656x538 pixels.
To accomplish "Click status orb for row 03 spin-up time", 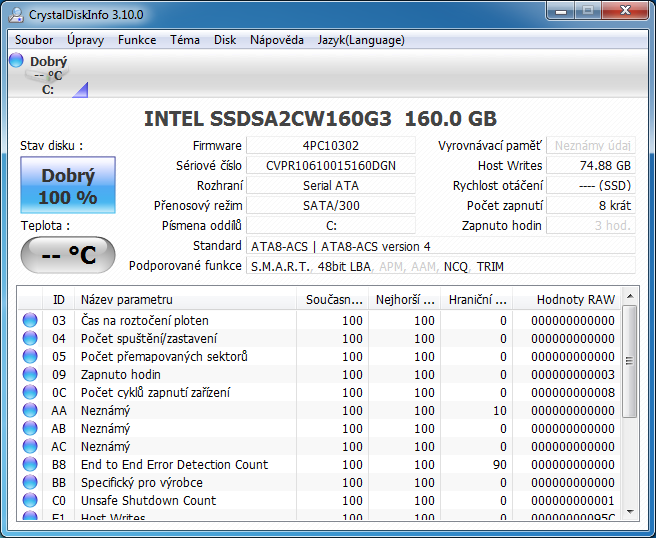I will 30,320.
